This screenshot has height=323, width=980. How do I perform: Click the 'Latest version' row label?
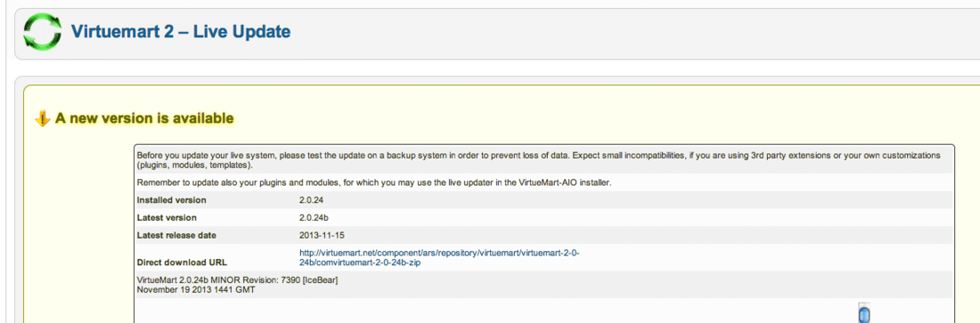[x=167, y=217]
